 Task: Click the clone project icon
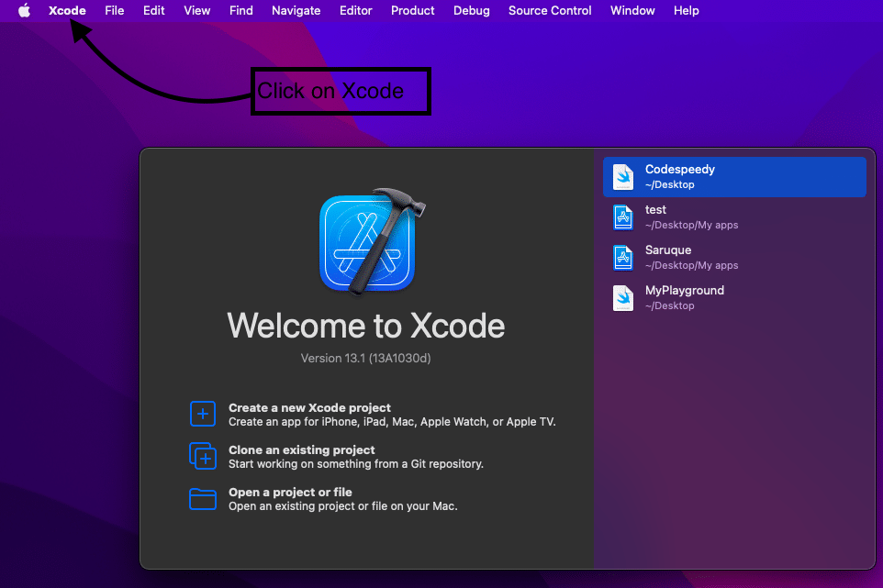pyautogui.click(x=203, y=456)
